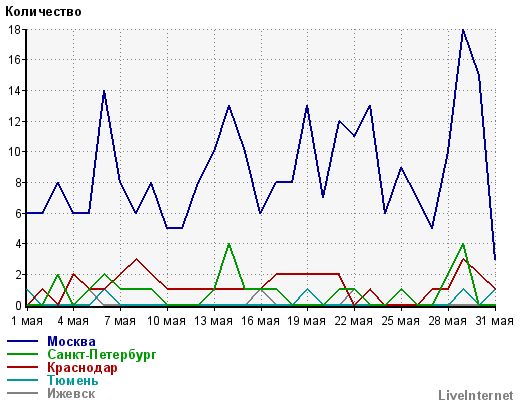The width and height of the screenshot is (520, 405).
Task: Click the gray Ижевск legend line swatch
Action: (x=22, y=393)
